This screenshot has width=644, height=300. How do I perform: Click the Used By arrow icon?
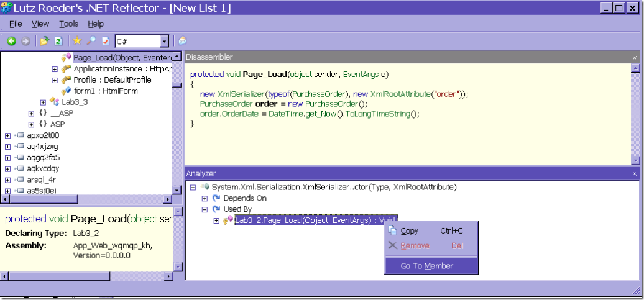point(216,209)
